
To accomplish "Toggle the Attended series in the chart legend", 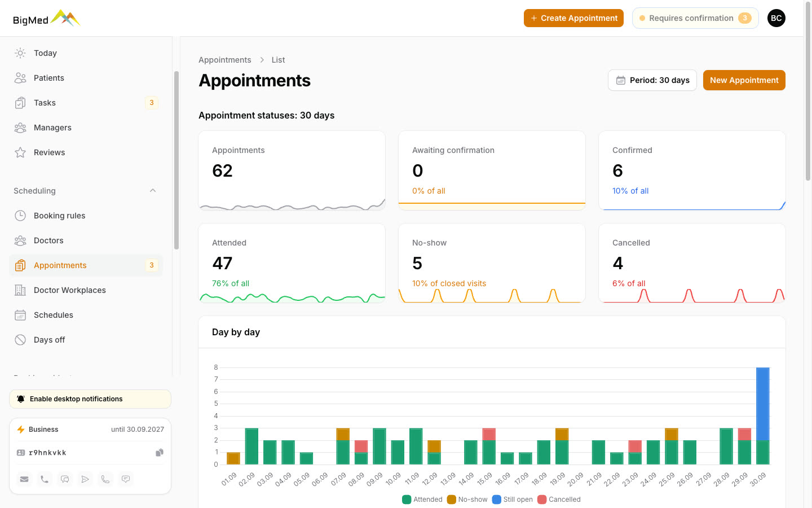I will tap(422, 500).
